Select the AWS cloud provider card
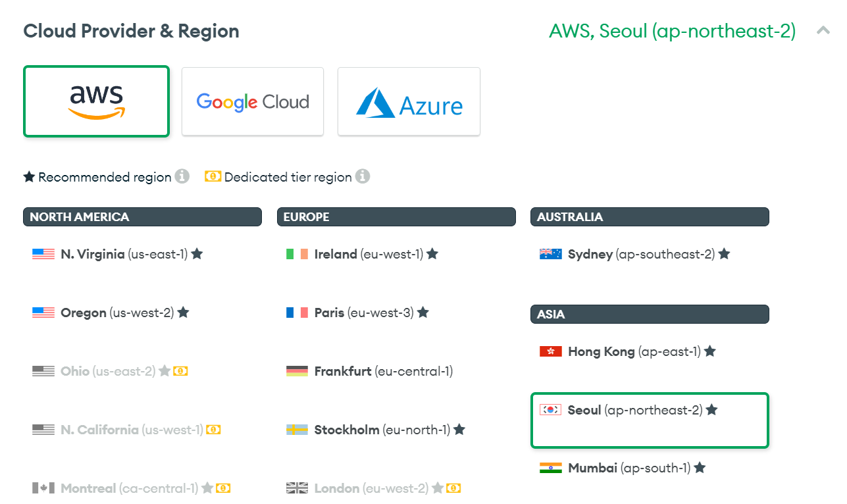 (x=96, y=101)
